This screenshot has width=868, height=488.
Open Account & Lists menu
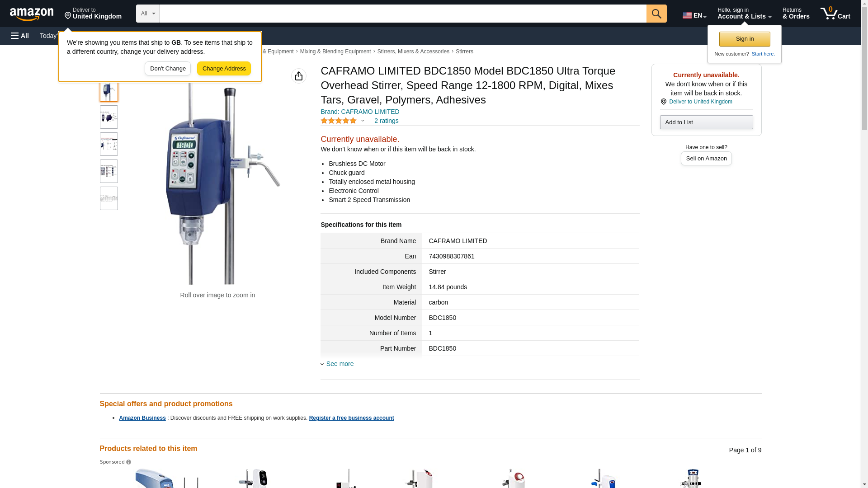(x=744, y=14)
